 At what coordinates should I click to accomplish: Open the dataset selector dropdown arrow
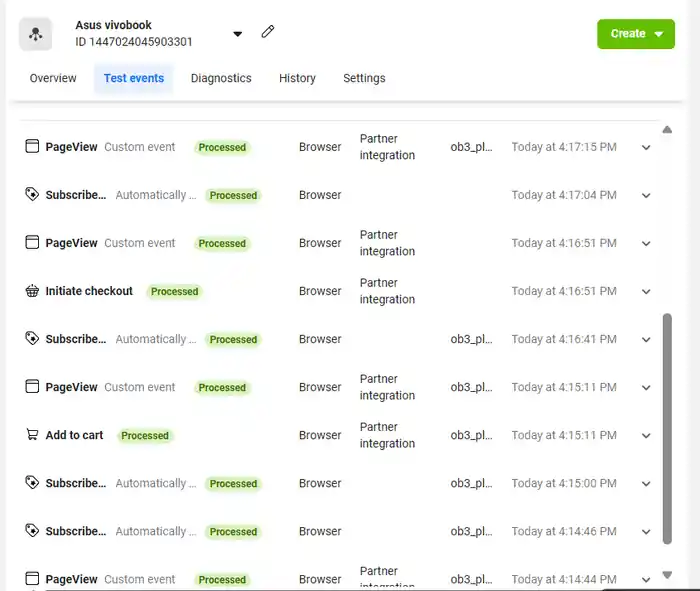coord(238,34)
